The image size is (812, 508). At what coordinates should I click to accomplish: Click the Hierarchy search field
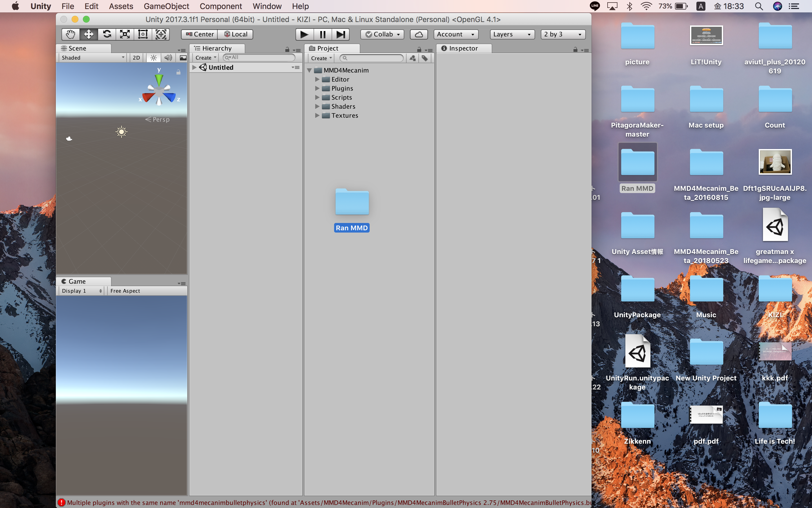click(x=259, y=58)
